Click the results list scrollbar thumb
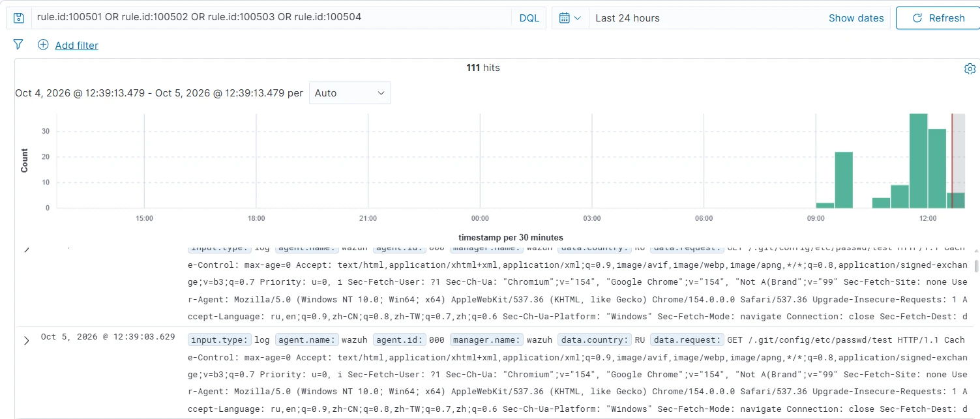Image resolution: width=980 pixels, height=419 pixels. tap(976, 266)
